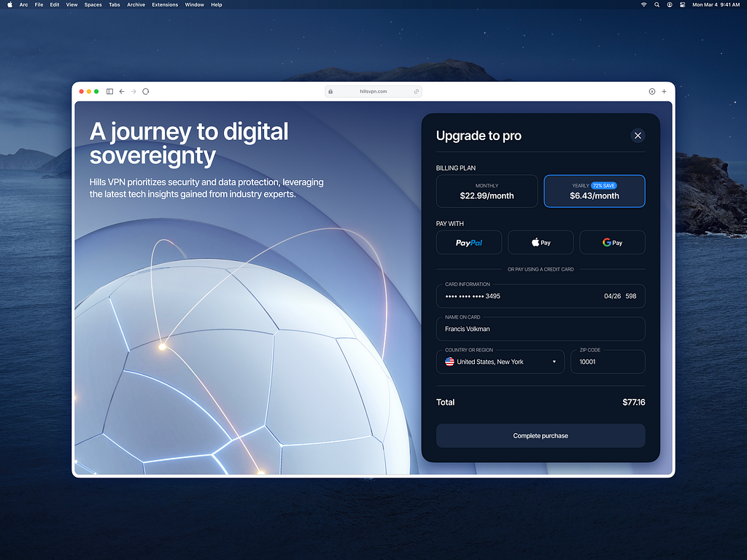The width and height of the screenshot is (747, 560).
Task: Click the forward navigation arrow
Action: click(x=133, y=91)
